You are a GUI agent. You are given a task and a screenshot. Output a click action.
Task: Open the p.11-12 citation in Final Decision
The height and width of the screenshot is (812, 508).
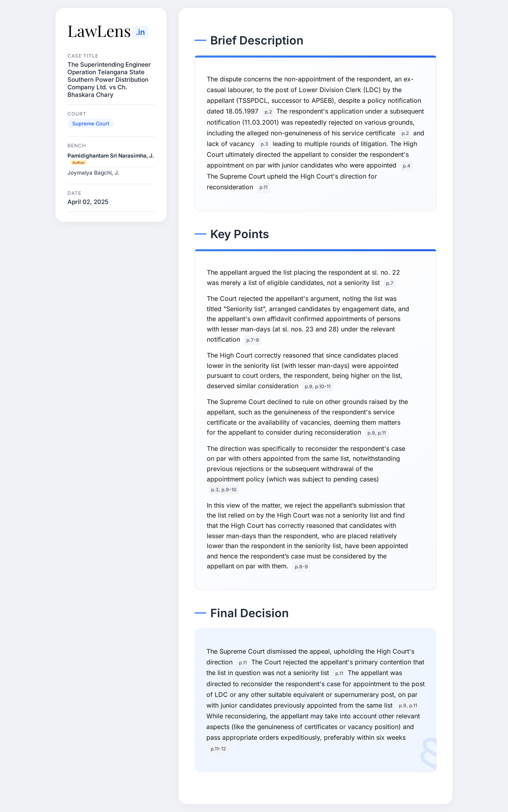pyautogui.click(x=218, y=749)
